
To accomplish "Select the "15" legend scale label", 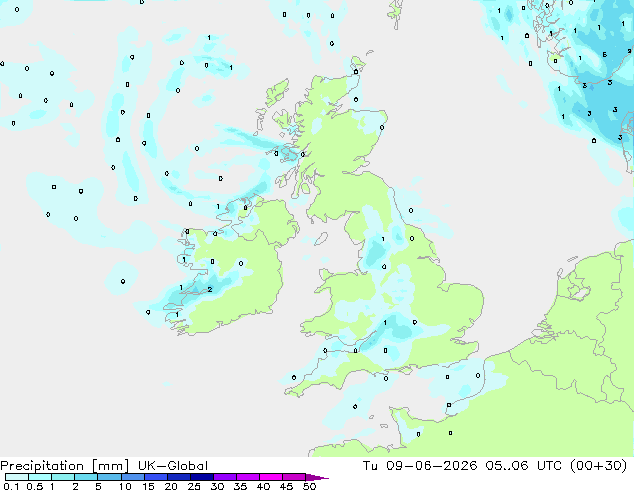I will pyautogui.click(x=148, y=486).
